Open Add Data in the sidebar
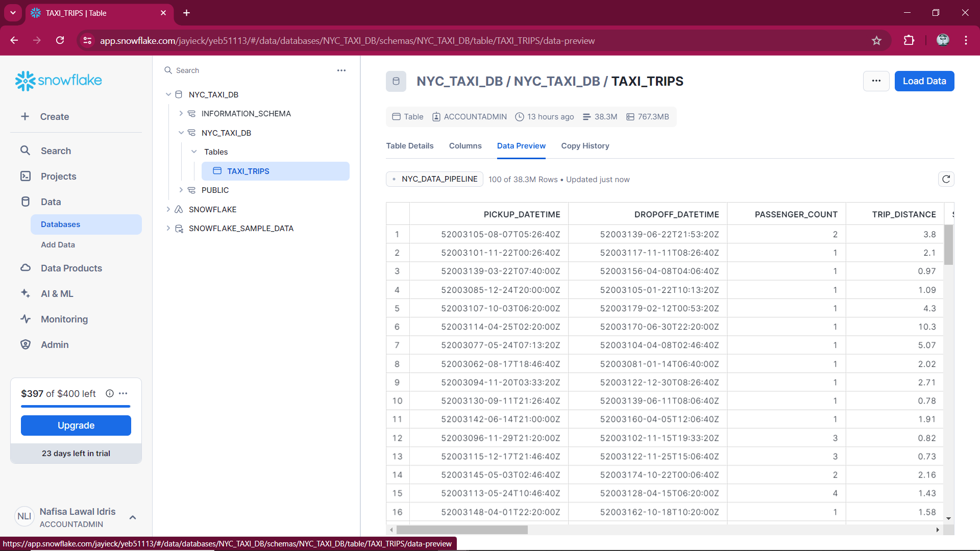Image resolution: width=980 pixels, height=551 pixels. (x=58, y=245)
